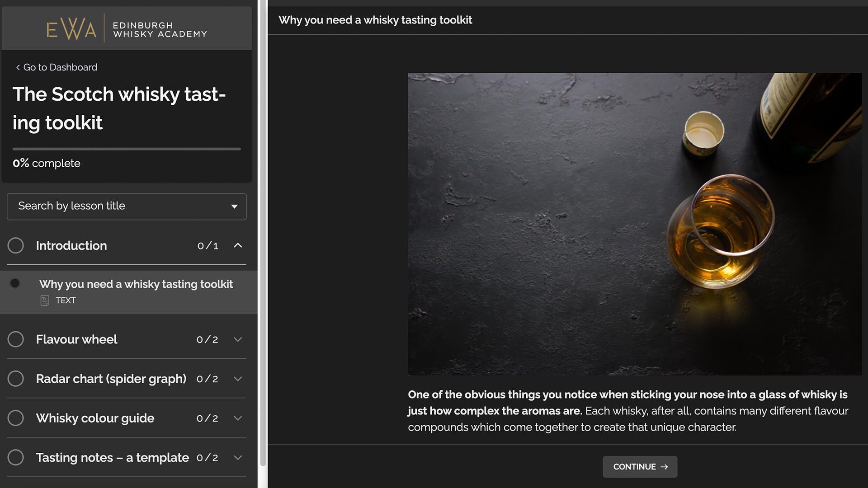
Task: Select the Why you need a whisky tasting toolkit lesson
Action: click(x=136, y=284)
